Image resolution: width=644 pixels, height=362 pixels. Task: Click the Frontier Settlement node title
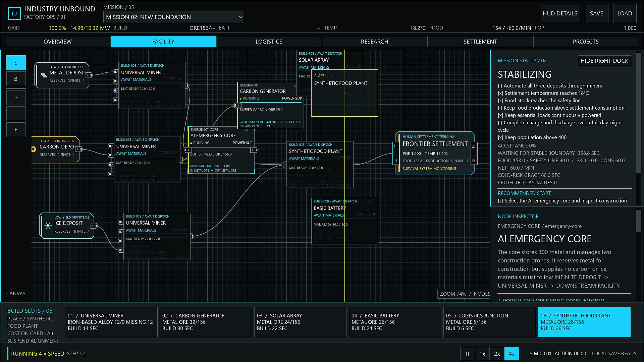(x=435, y=144)
